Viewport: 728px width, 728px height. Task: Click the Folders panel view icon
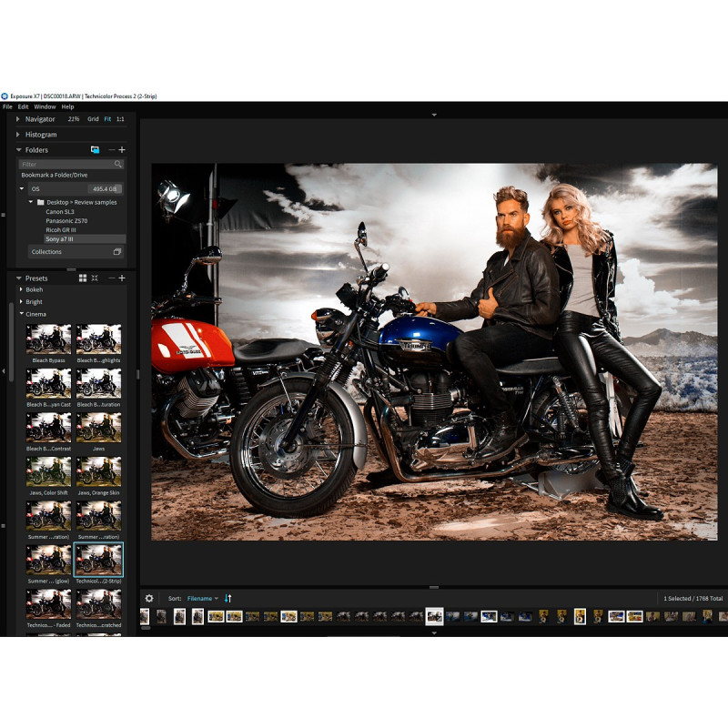pyautogui.click(x=95, y=149)
